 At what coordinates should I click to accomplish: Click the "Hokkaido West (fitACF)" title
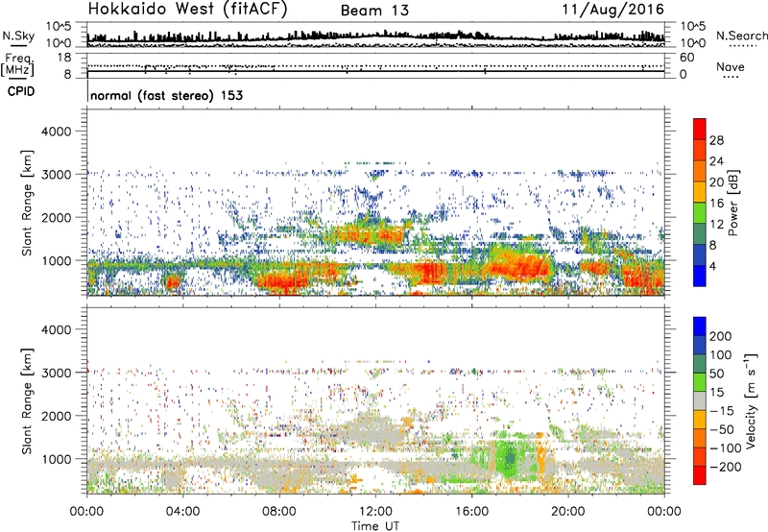click(x=187, y=10)
